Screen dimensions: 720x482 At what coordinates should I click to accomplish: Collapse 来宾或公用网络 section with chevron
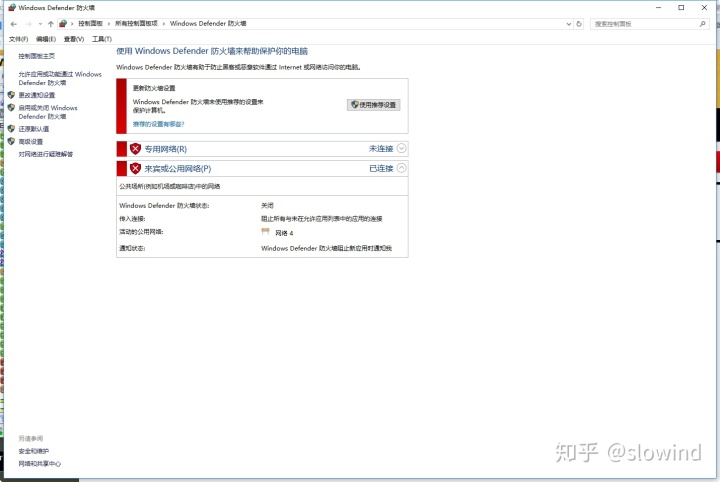(x=401, y=168)
